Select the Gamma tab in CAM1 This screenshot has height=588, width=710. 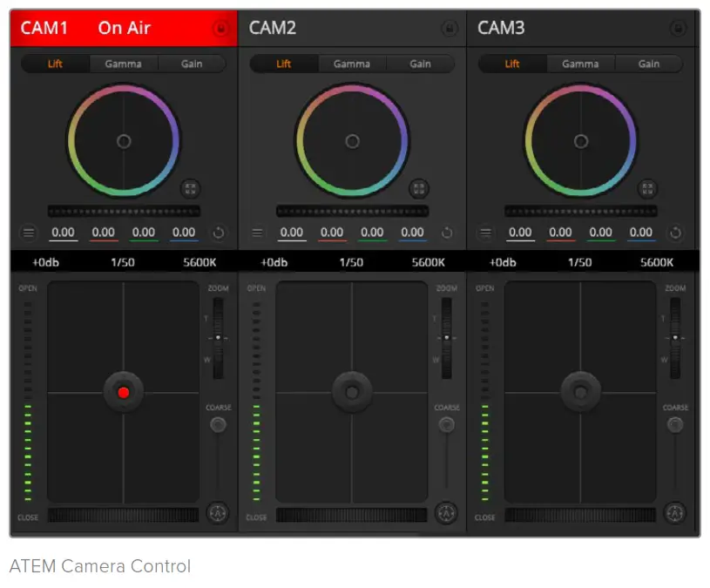(x=124, y=64)
